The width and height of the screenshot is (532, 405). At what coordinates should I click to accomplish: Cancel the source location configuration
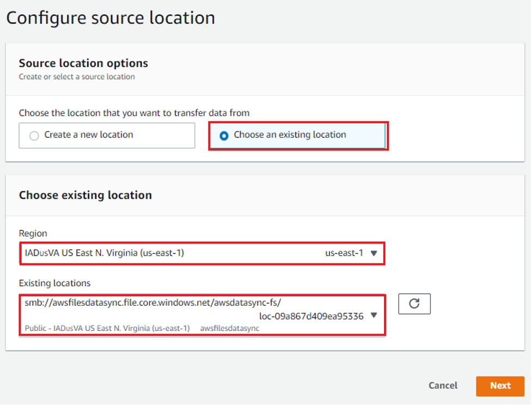[x=443, y=385]
